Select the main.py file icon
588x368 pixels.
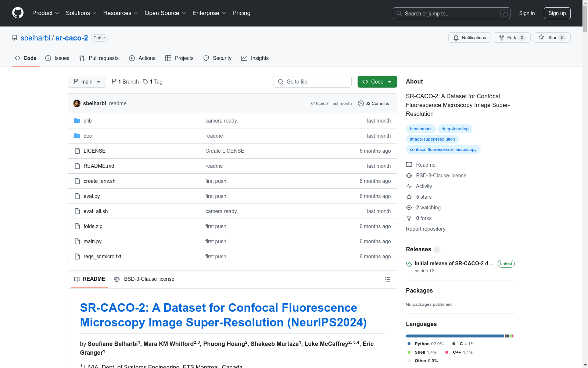[x=77, y=241]
